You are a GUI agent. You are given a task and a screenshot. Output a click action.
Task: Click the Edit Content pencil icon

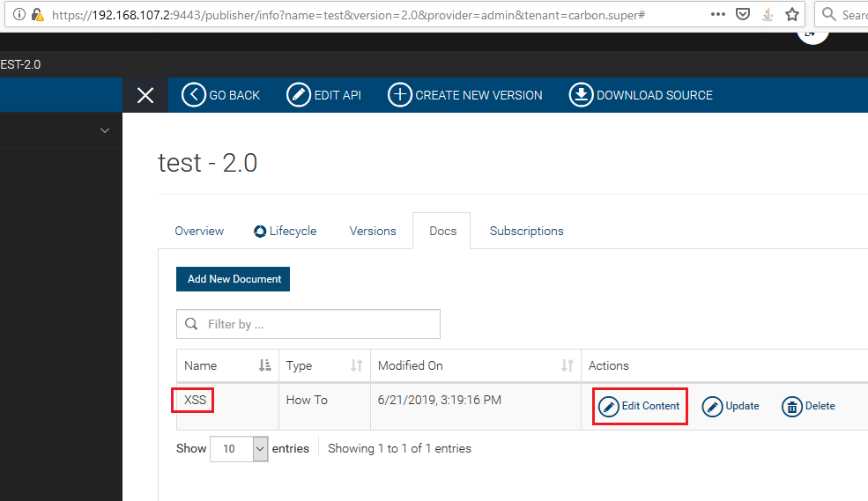click(608, 407)
